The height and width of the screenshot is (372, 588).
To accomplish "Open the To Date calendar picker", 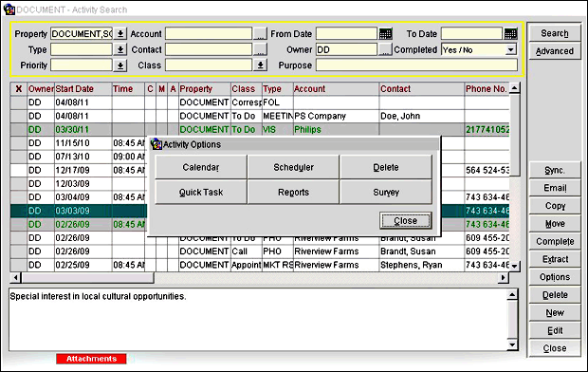I will (511, 34).
